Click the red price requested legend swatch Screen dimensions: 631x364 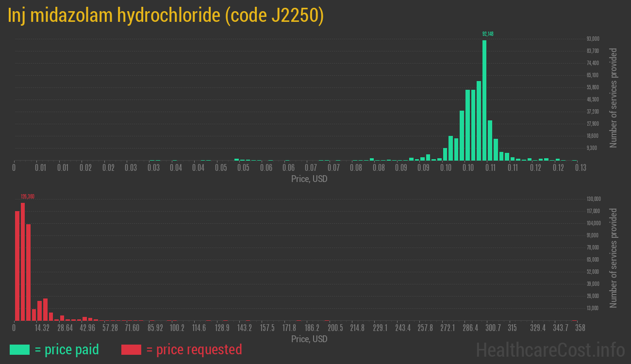pyautogui.click(x=131, y=349)
